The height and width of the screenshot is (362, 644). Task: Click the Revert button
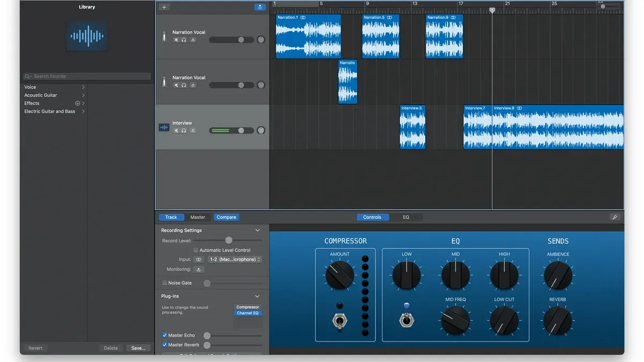coord(35,348)
